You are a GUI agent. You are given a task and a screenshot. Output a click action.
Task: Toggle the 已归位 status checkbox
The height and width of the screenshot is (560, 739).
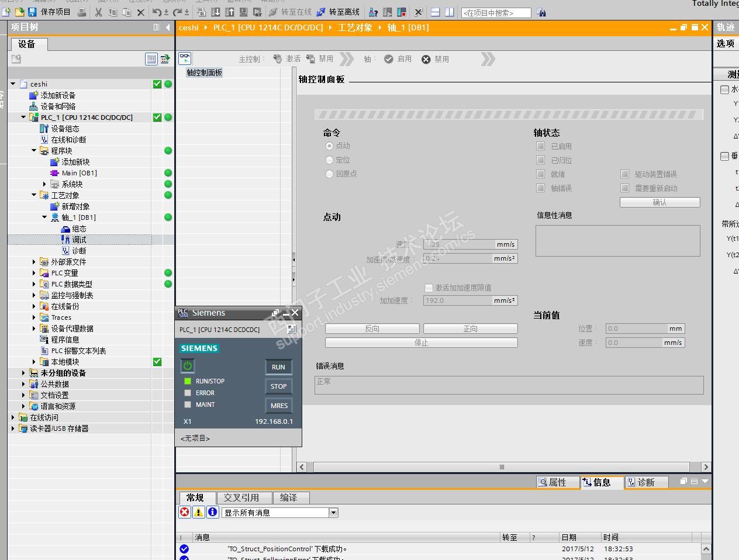click(541, 160)
